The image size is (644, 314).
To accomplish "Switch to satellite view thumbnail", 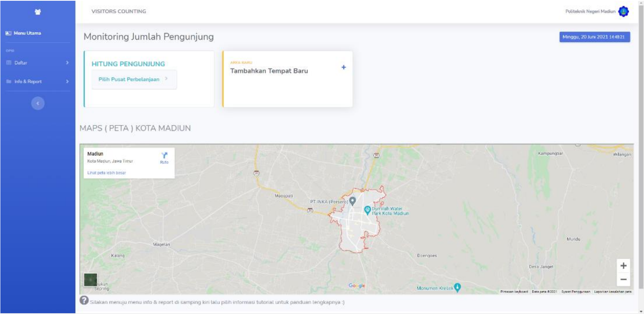I will [x=90, y=280].
